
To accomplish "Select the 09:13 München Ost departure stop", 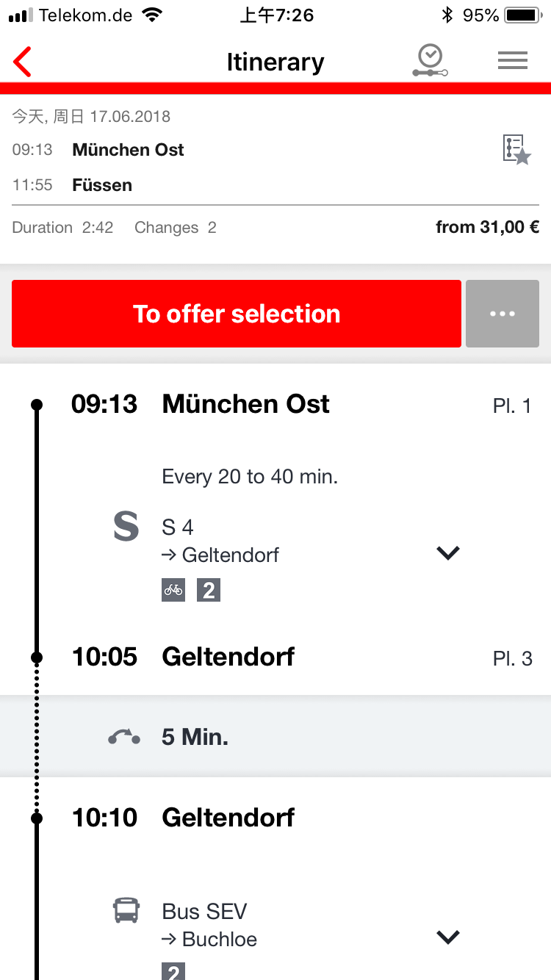I will click(245, 404).
